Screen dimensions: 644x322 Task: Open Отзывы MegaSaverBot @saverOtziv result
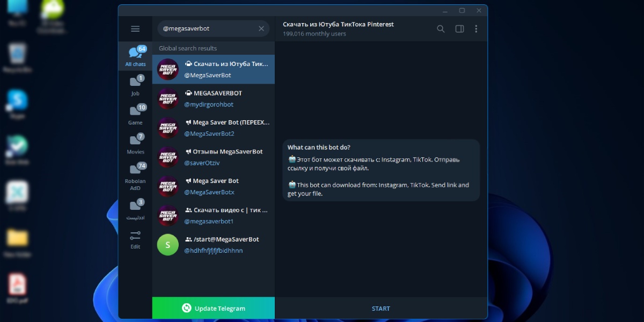pyautogui.click(x=214, y=157)
